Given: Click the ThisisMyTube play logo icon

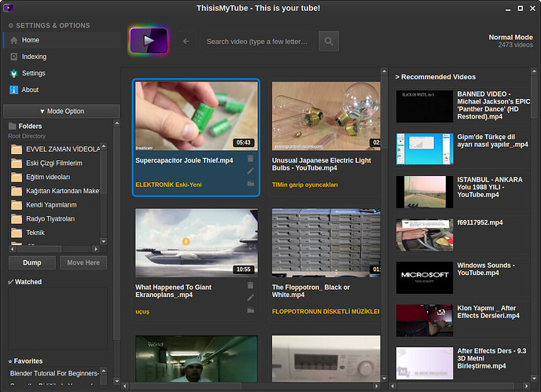Looking at the screenshot, I should pyautogui.click(x=149, y=41).
